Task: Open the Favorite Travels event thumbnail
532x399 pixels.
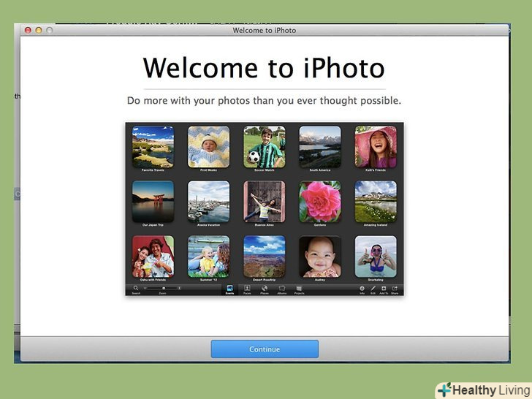Action: point(153,147)
